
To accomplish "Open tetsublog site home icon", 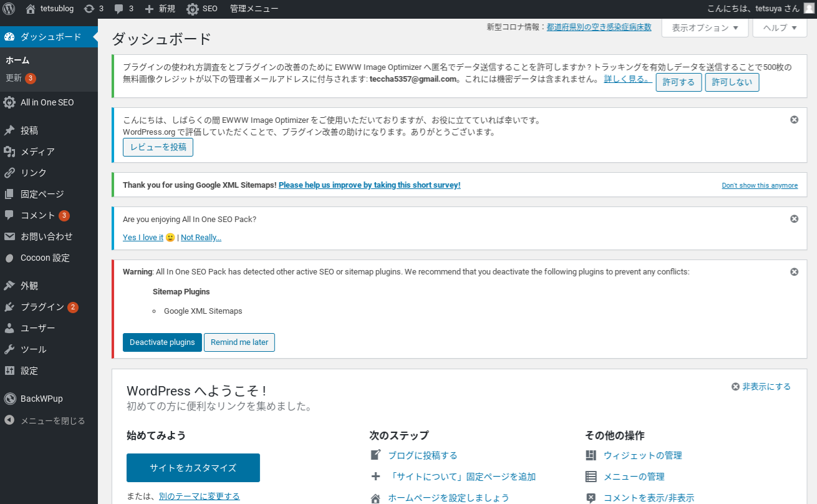I will (x=31, y=9).
